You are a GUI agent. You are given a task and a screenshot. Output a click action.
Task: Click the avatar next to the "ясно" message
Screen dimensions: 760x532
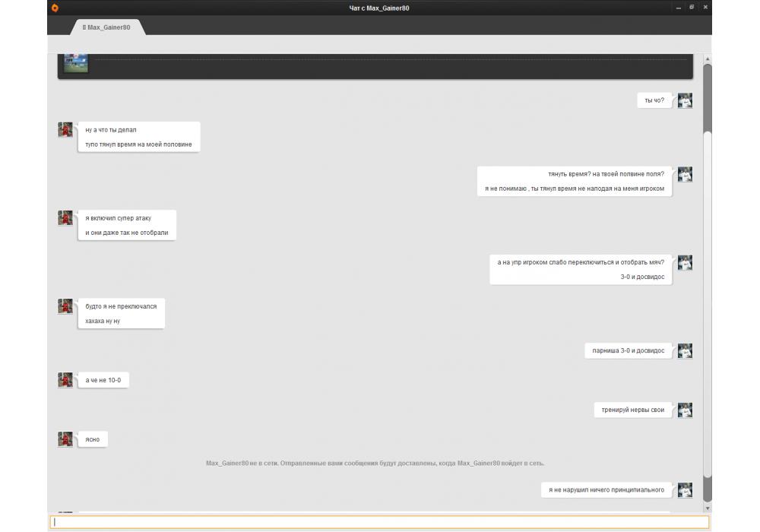point(65,439)
